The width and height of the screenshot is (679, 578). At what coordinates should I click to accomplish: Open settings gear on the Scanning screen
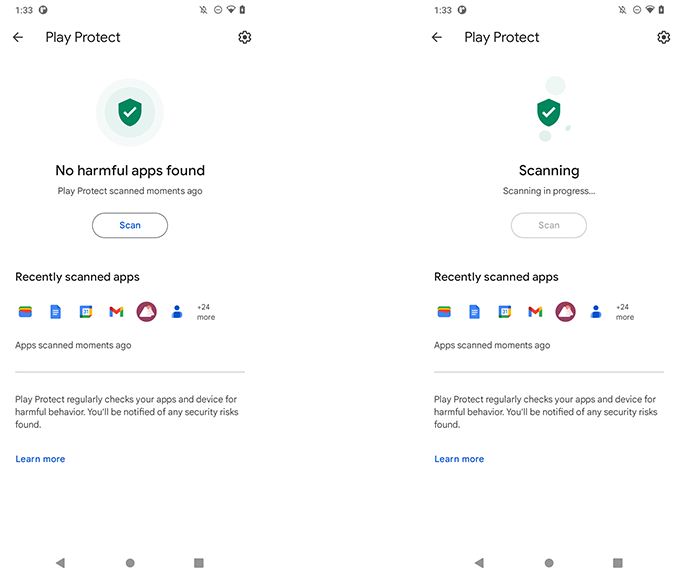coord(663,37)
